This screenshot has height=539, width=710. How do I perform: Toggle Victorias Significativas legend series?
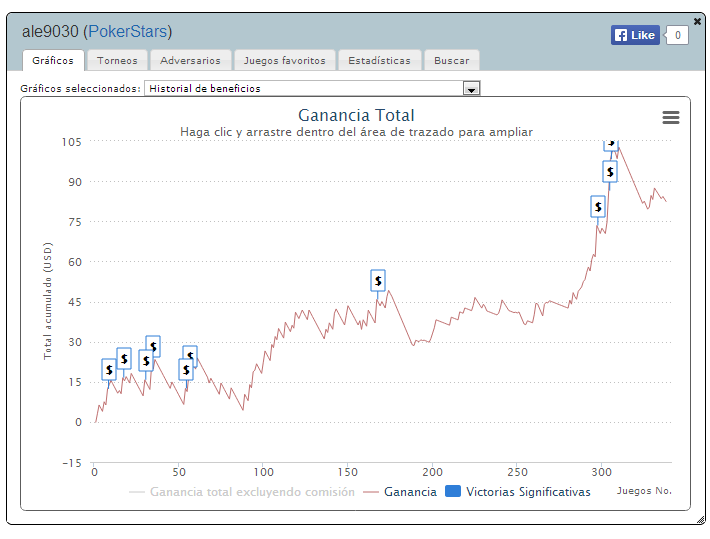[x=518, y=492]
